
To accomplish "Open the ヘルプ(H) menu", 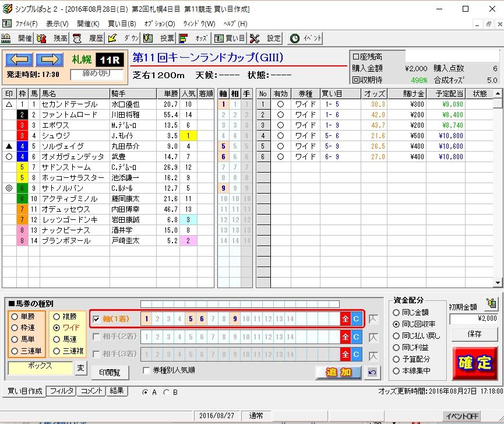I will coord(235,24).
